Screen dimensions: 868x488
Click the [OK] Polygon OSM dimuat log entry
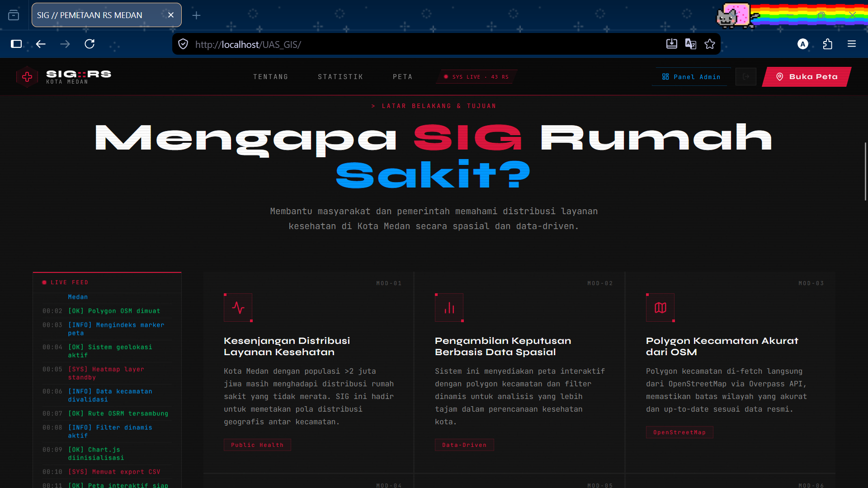(107, 311)
